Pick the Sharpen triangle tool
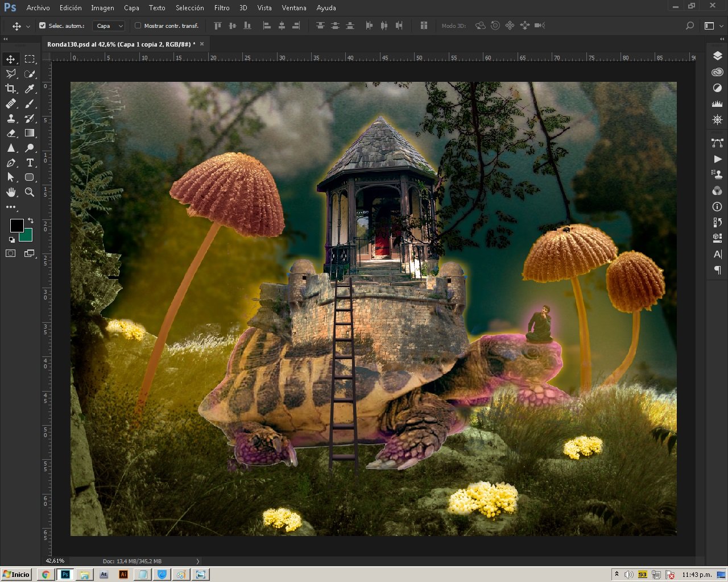The width and height of the screenshot is (728, 582). click(x=11, y=148)
